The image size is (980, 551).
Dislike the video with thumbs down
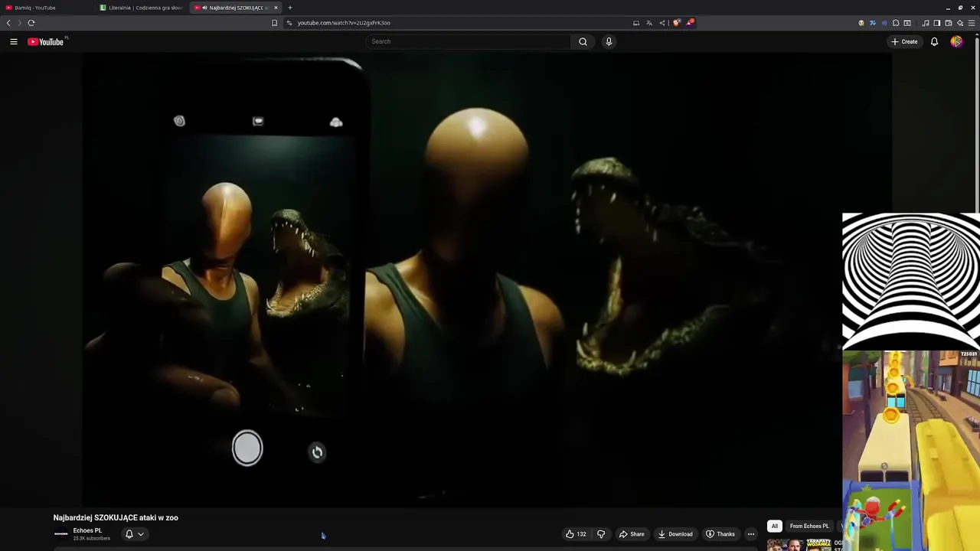click(601, 534)
